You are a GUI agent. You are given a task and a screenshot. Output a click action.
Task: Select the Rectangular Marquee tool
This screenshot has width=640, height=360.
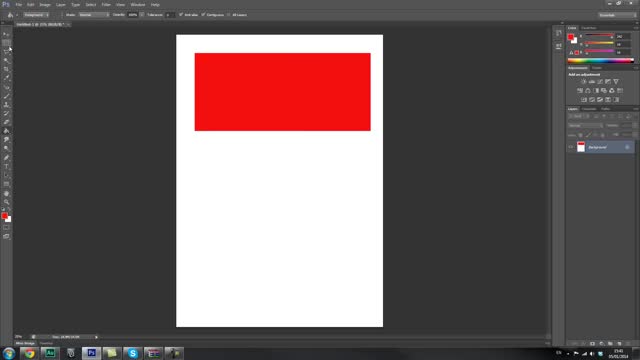6,43
